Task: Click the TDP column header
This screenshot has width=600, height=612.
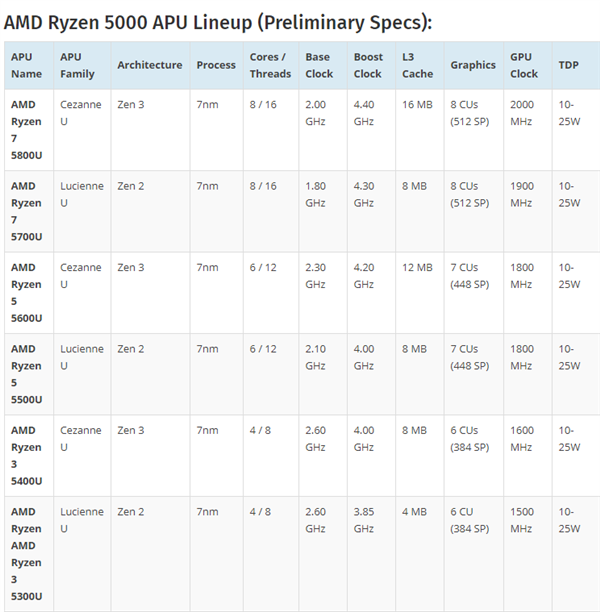Action: coord(576,65)
